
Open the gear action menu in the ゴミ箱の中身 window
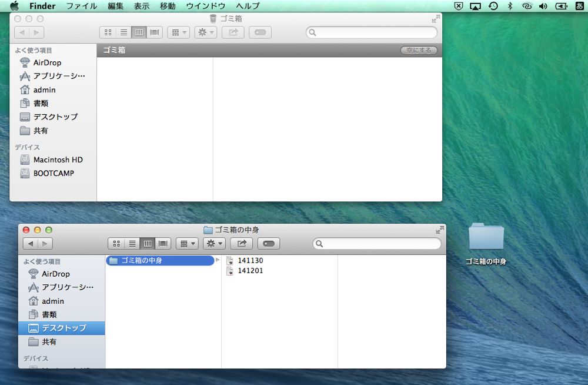pyautogui.click(x=214, y=243)
